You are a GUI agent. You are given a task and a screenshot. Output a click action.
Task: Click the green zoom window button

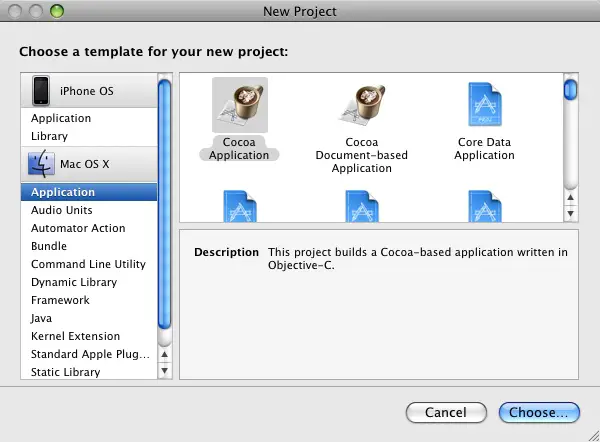[x=56, y=11]
